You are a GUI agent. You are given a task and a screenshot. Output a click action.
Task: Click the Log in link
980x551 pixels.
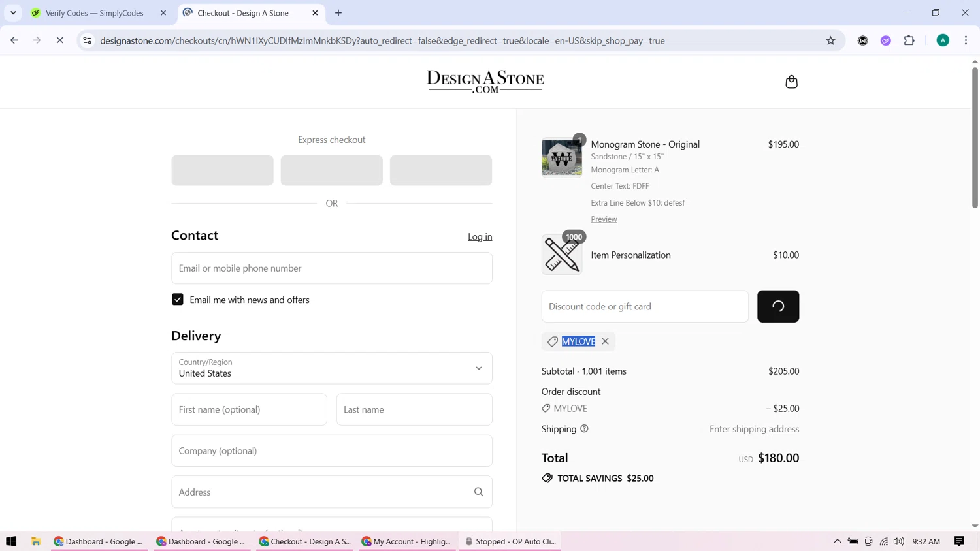[x=480, y=237]
